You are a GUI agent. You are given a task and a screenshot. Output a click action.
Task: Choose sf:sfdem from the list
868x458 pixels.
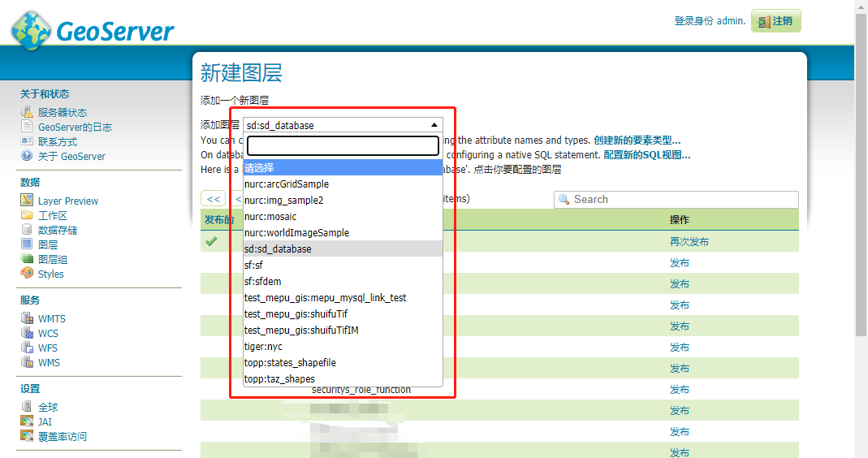pyautogui.click(x=343, y=281)
